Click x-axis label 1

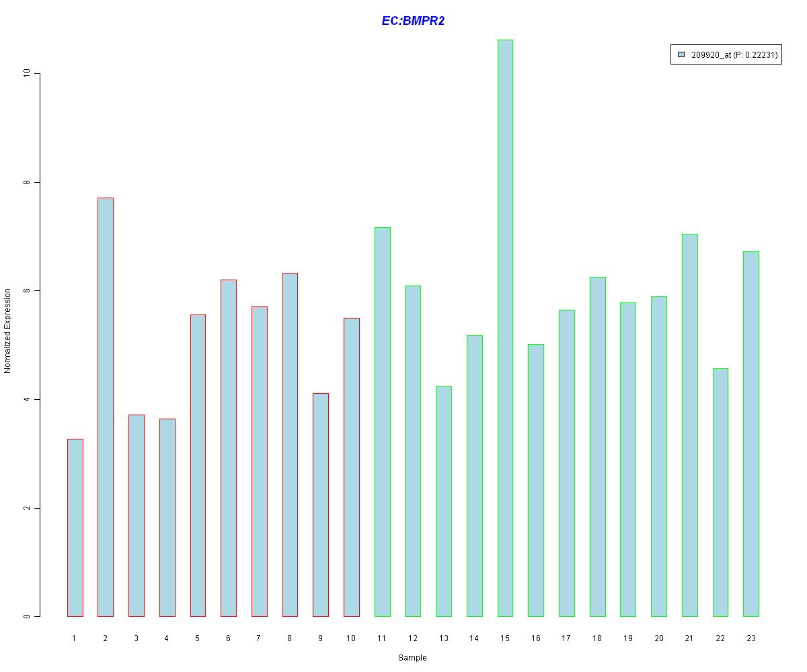pos(75,638)
